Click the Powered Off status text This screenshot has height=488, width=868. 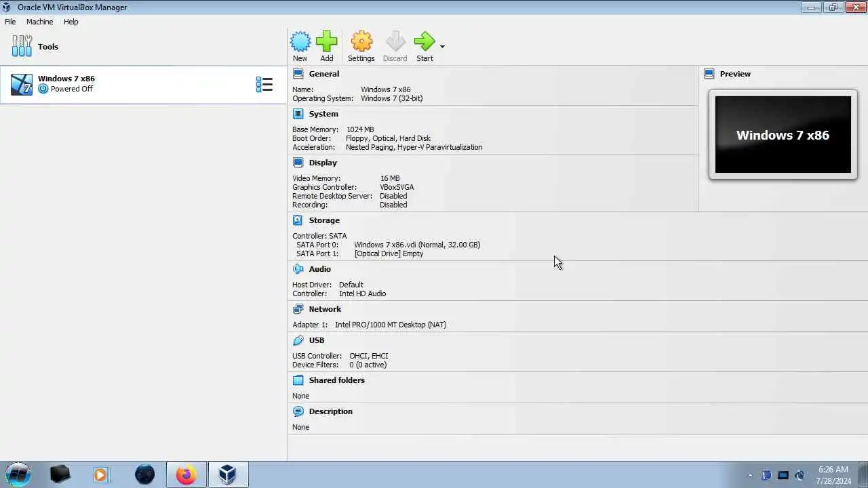coord(72,89)
